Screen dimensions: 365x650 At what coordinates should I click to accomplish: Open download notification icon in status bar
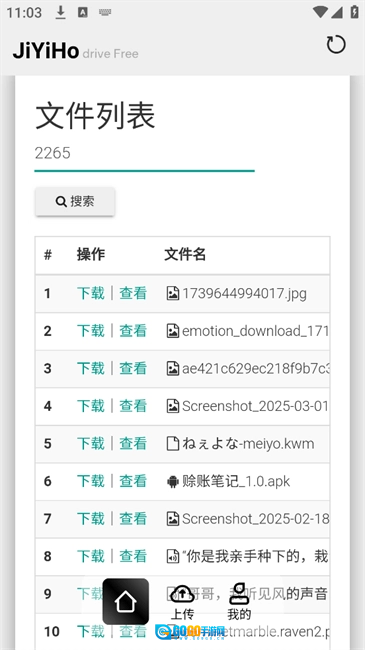click(x=61, y=12)
